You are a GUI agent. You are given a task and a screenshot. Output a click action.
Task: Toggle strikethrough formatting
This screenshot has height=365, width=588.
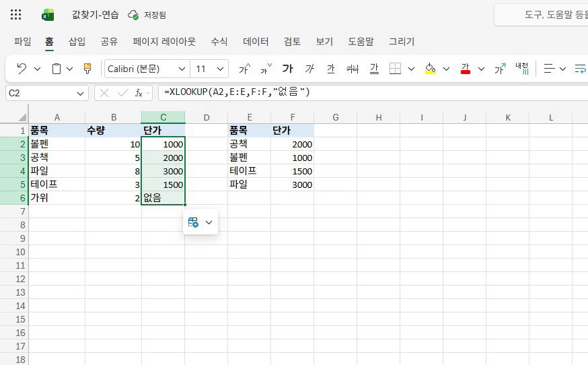point(353,69)
